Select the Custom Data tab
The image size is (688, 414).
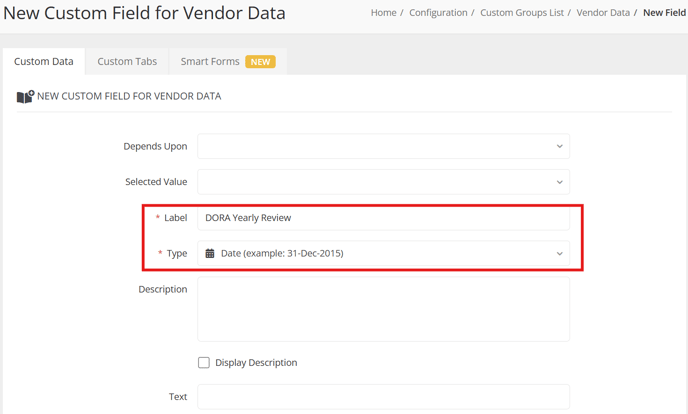[43, 61]
